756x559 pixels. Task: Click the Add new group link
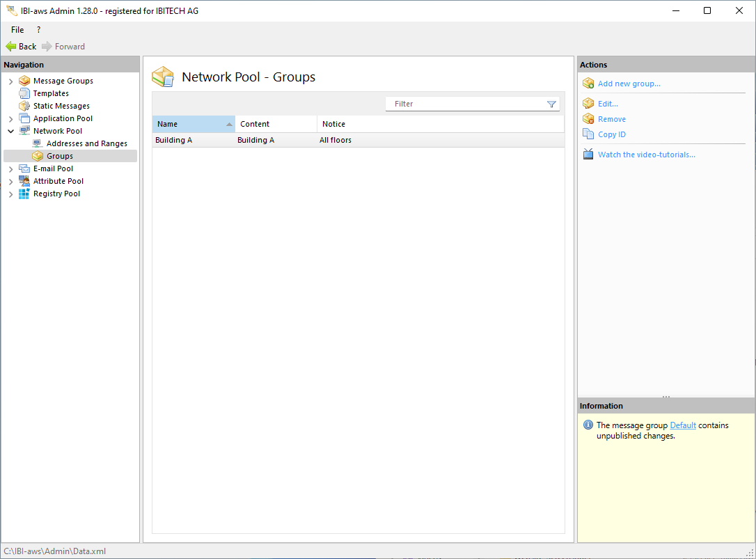coord(629,84)
